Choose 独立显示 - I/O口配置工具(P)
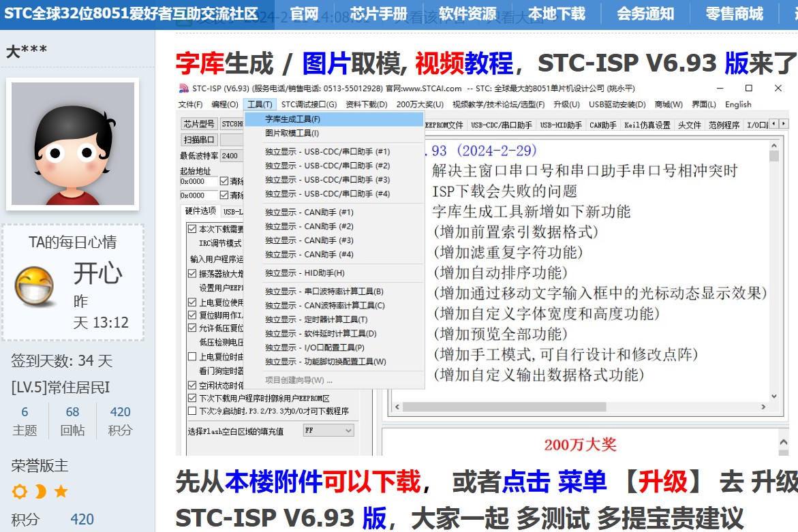Image resolution: width=798 pixels, height=532 pixels. (x=334, y=348)
